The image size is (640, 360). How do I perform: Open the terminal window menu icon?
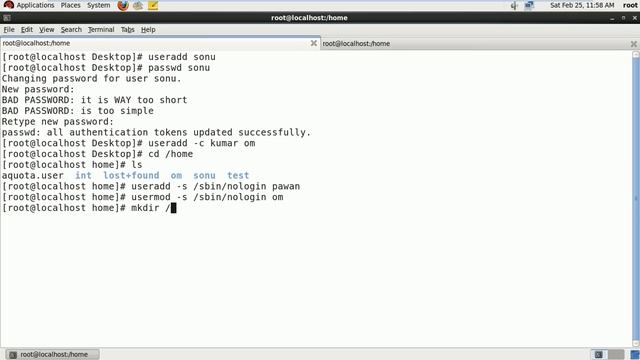[7, 18]
